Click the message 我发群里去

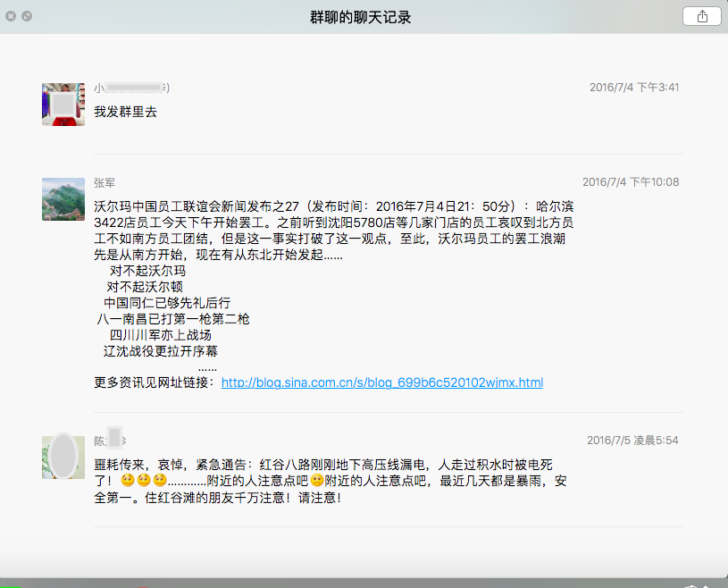pos(125,112)
